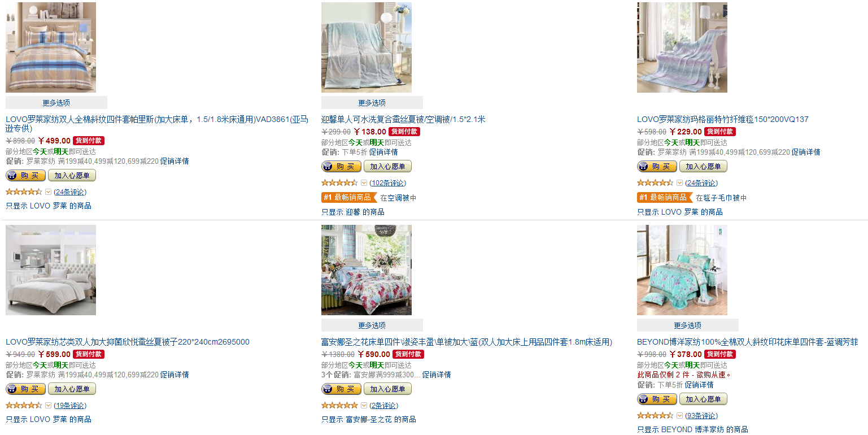
Task: Open 更多选项 under BEYOND 博洋 bedding image
Action: tap(688, 325)
